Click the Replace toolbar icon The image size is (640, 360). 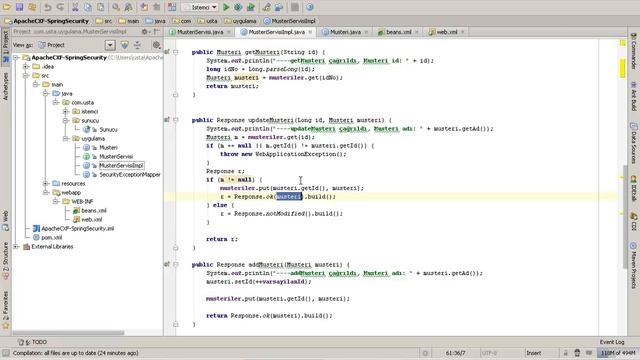coord(128,7)
